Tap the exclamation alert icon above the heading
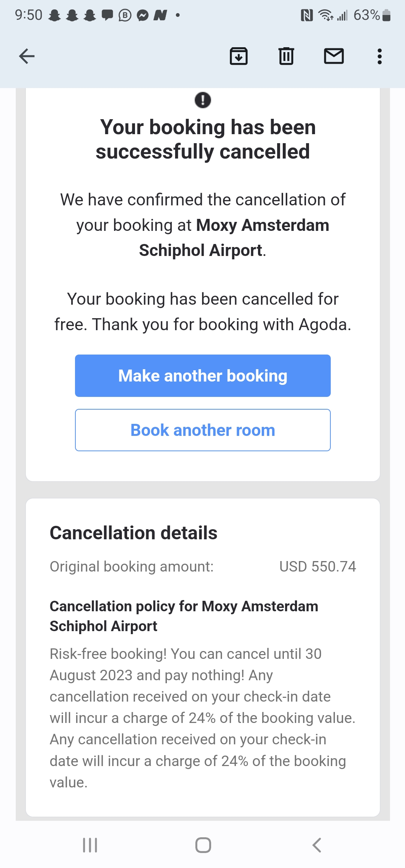 pos(203,100)
